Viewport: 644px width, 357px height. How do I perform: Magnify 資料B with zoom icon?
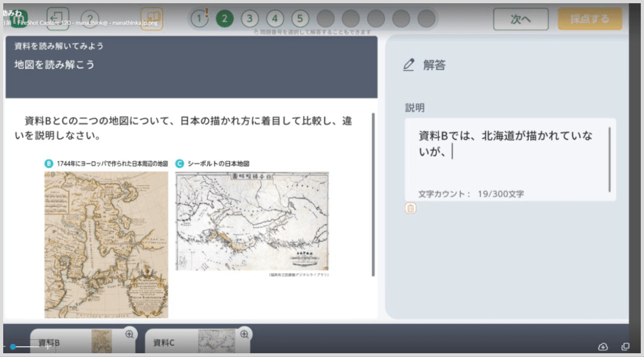130,334
